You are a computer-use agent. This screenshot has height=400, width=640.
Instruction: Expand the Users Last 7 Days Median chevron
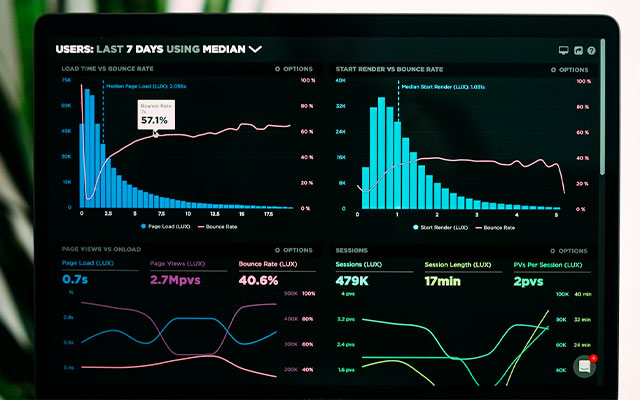click(255, 49)
